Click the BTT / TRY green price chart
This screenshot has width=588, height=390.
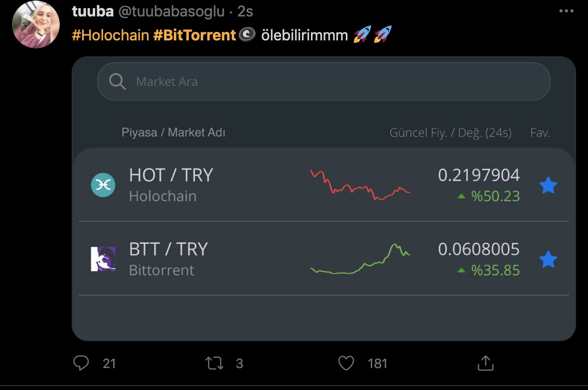tap(360, 259)
